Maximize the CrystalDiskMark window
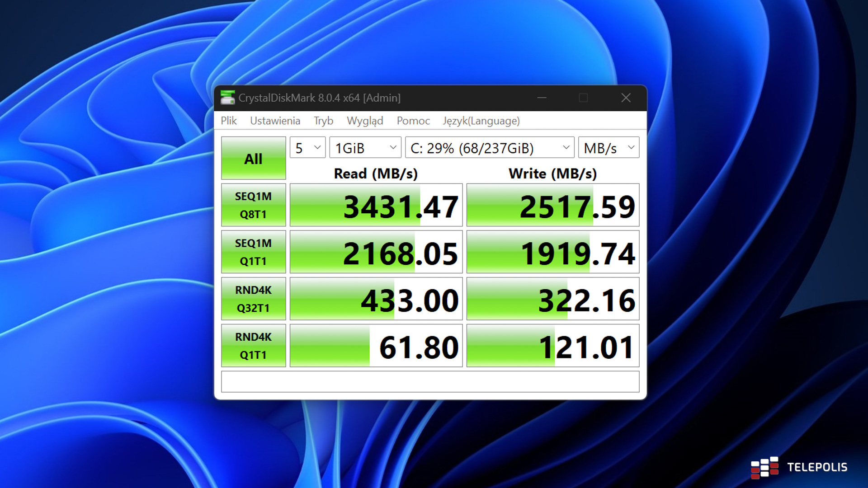Viewport: 868px width, 488px height. (583, 98)
